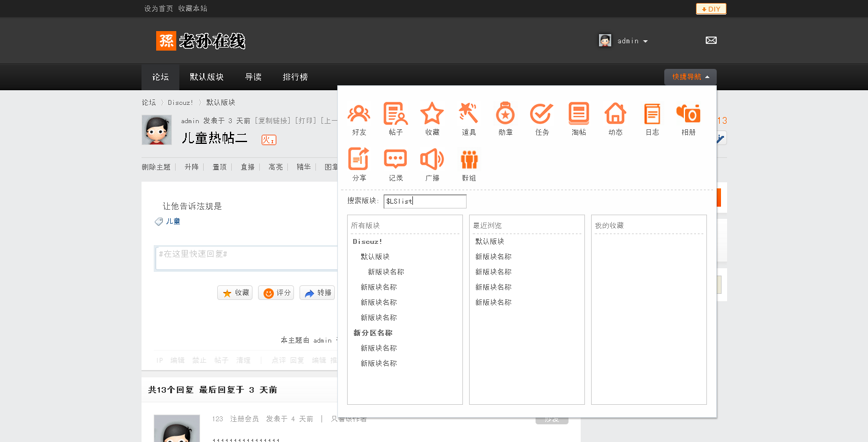Collapse the 快捷导航 dropdown menu
The width and height of the screenshot is (868, 442).
pos(690,77)
